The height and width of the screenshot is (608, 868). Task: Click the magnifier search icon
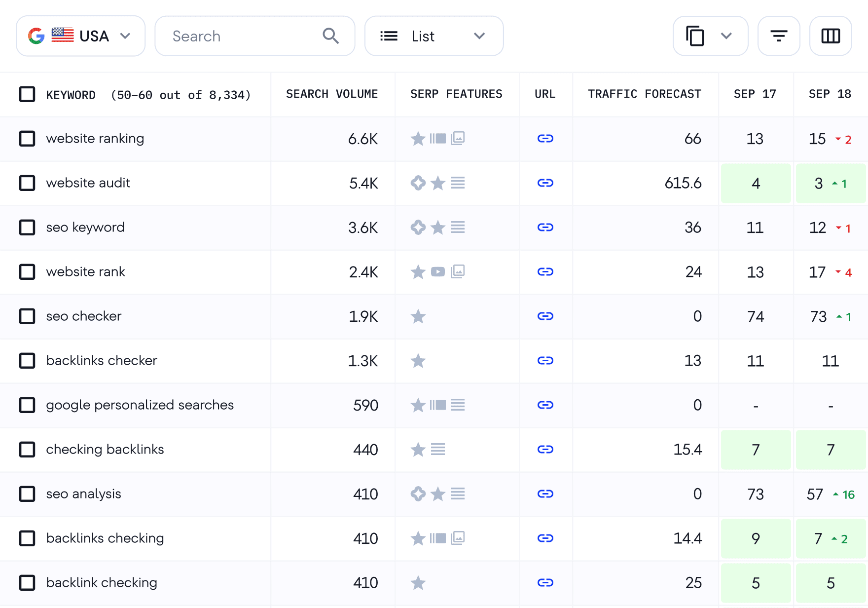coord(330,36)
